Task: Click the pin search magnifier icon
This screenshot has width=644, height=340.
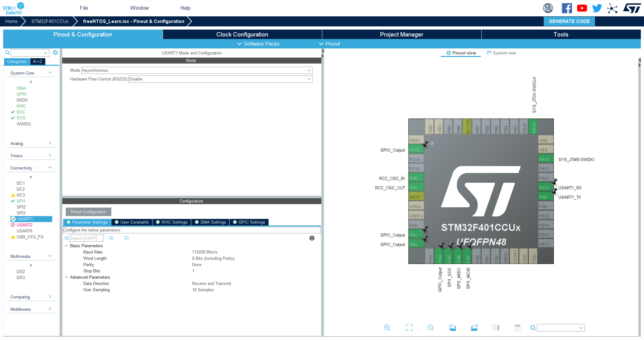Action: 533,328
